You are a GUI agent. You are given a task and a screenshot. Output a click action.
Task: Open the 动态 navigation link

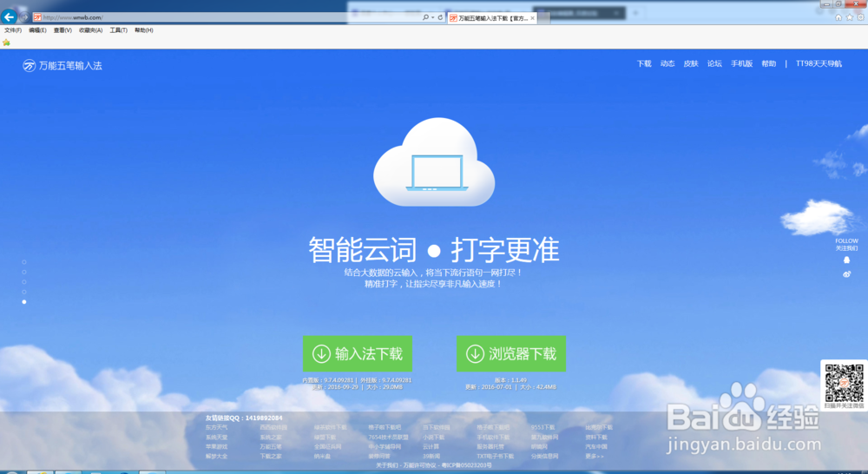click(x=667, y=63)
